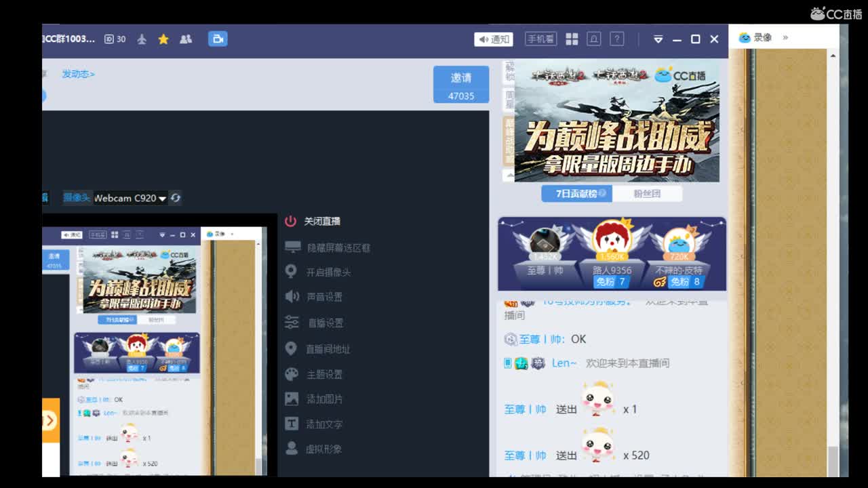The height and width of the screenshot is (488, 868).
Task: Click the red power icon for 关闭直播
Action: tap(290, 221)
